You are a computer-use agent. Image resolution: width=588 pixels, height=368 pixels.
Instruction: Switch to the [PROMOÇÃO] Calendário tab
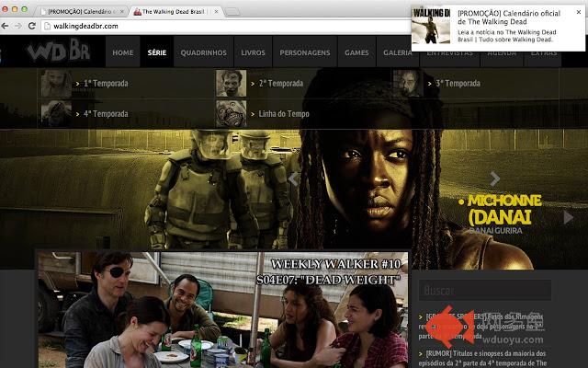tap(80, 12)
